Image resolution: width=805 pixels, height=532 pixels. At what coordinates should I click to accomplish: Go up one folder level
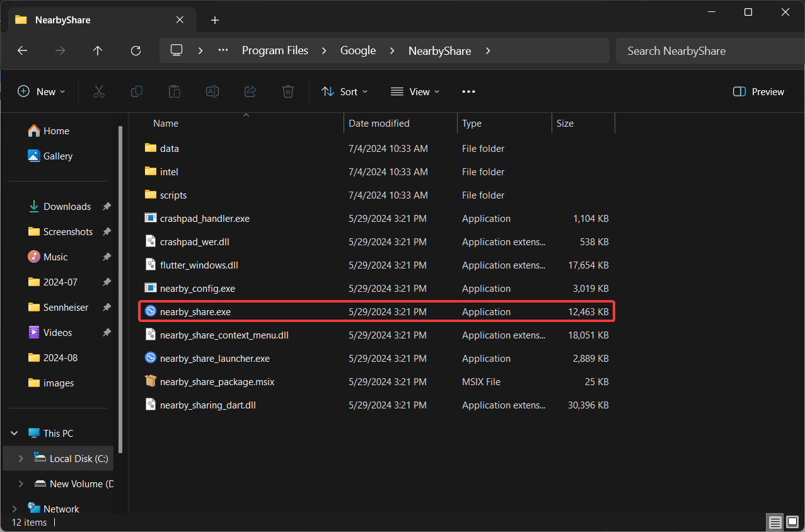pyautogui.click(x=98, y=51)
